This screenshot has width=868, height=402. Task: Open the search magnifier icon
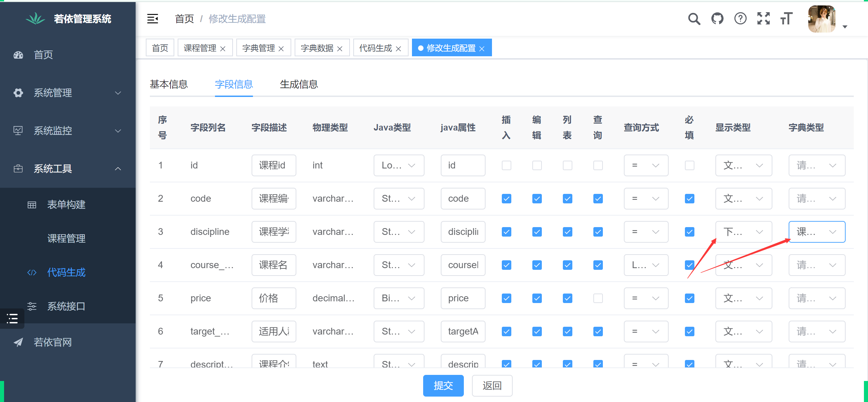tap(694, 19)
